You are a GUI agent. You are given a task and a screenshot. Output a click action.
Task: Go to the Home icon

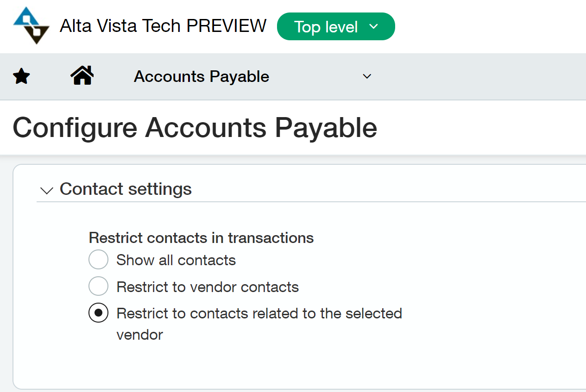82,75
